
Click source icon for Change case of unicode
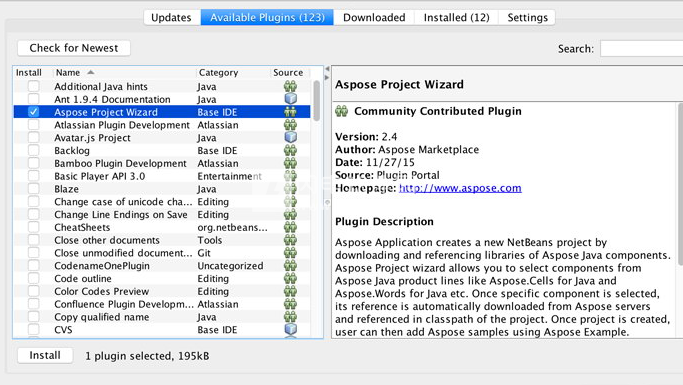click(x=291, y=201)
